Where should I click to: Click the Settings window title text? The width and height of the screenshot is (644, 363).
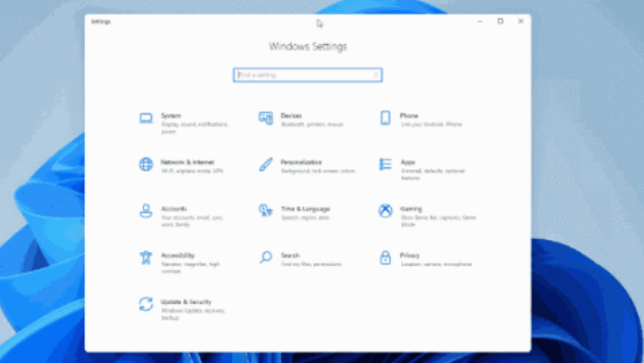coord(101,22)
